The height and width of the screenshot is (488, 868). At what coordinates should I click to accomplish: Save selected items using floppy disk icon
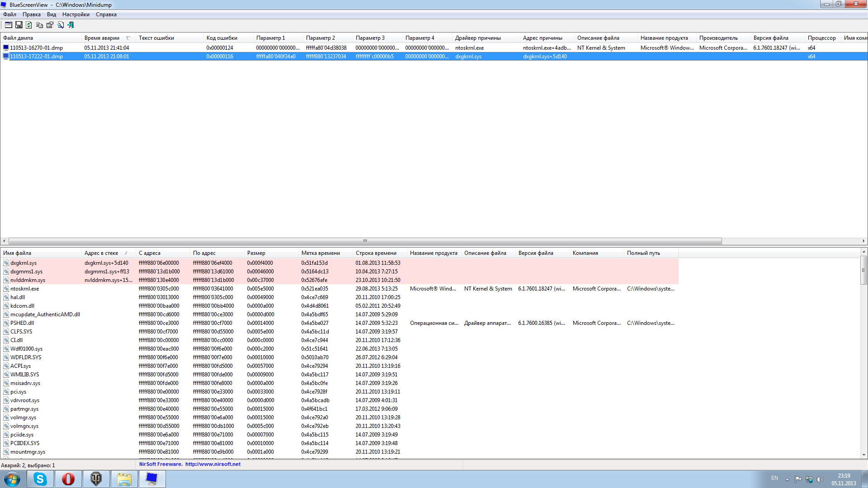coord(19,25)
